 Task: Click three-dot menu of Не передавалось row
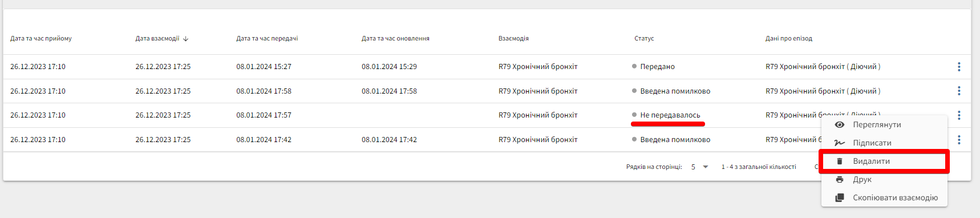(x=959, y=115)
